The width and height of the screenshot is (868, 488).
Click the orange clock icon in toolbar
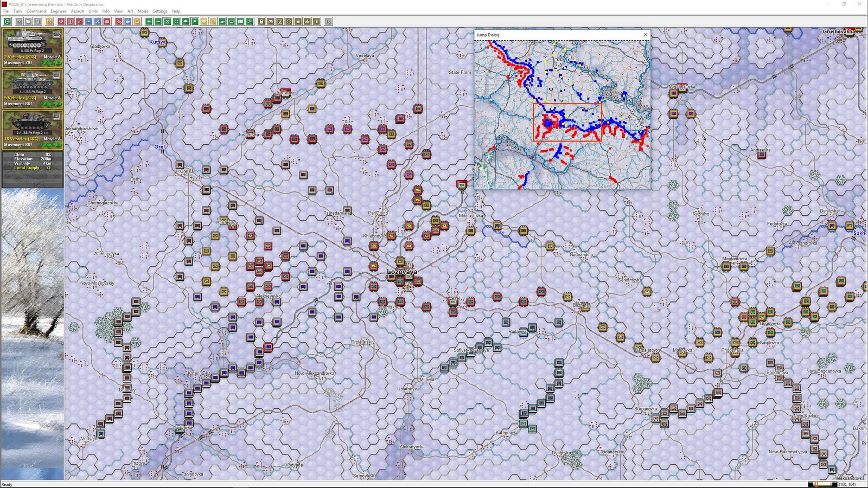pyautogui.click(x=49, y=22)
